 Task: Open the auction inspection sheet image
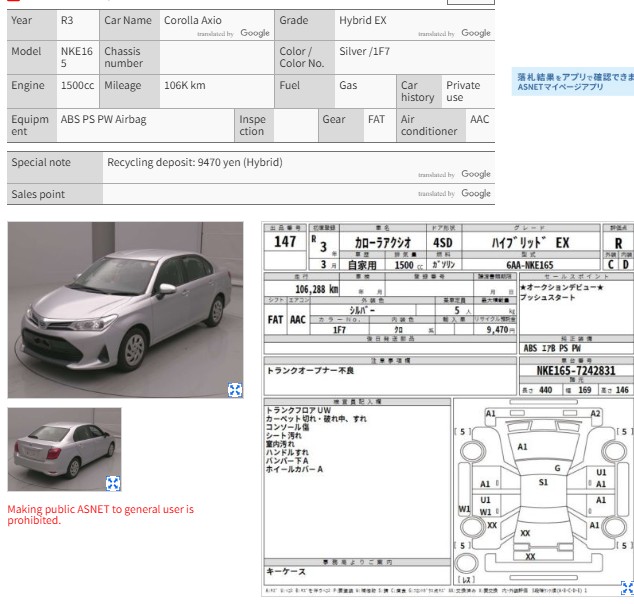pyautogui.click(x=448, y=408)
